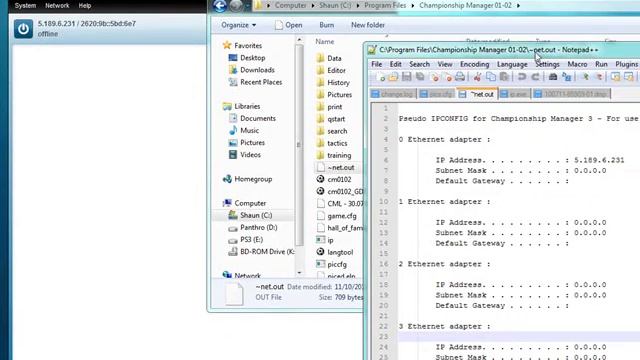The width and height of the screenshot is (640, 360).
Task: Click the power button in the Hamachi window
Action: (23, 29)
